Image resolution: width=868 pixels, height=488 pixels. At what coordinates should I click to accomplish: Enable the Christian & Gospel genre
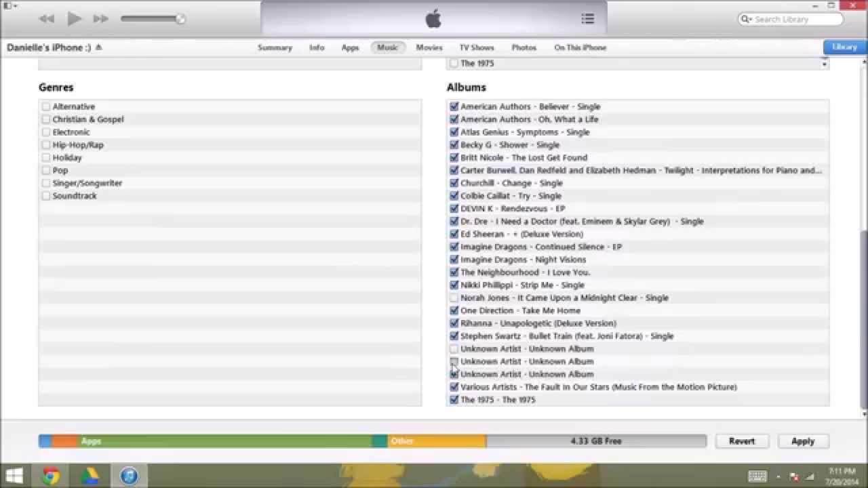46,119
